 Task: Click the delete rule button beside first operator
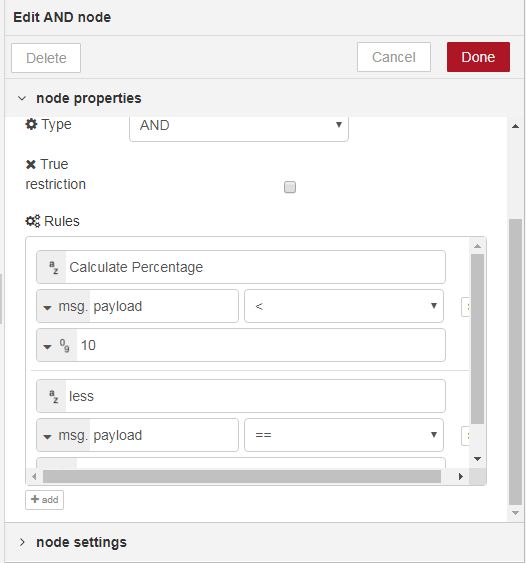(466, 307)
